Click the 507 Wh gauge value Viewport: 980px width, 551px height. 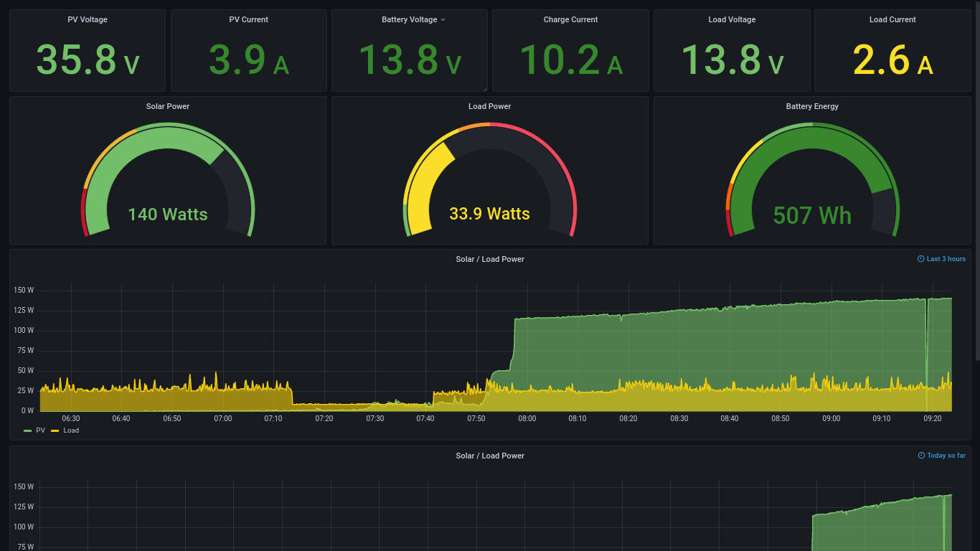click(x=812, y=215)
